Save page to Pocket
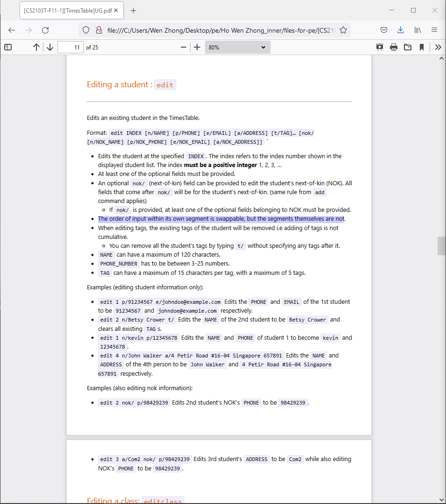This screenshot has height=504, width=446. point(384,30)
